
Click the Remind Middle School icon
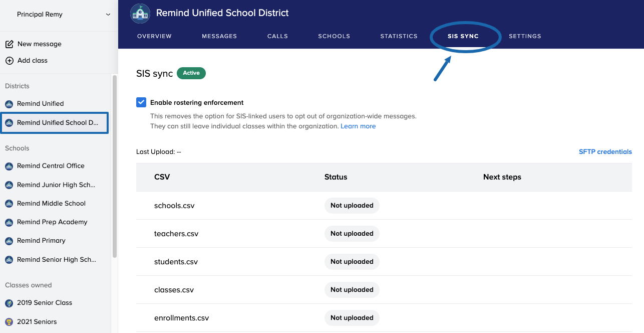click(x=9, y=204)
